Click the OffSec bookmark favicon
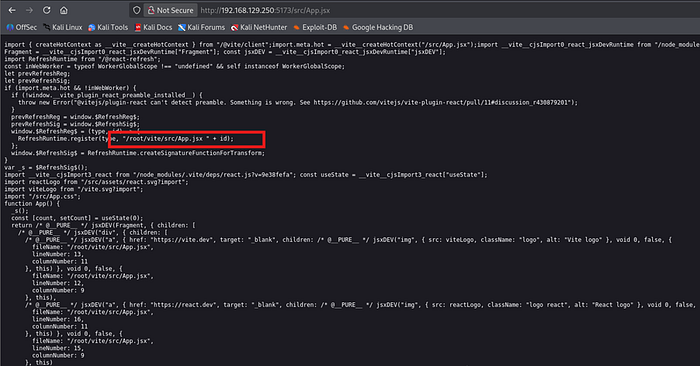The image size is (700, 366). click(x=10, y=28)
